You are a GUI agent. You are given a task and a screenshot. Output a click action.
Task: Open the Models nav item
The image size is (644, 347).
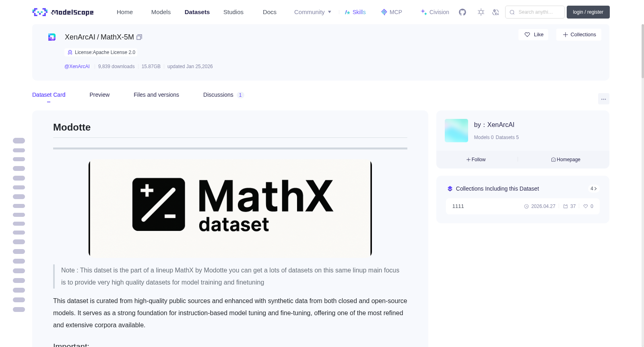coord(161,12)
